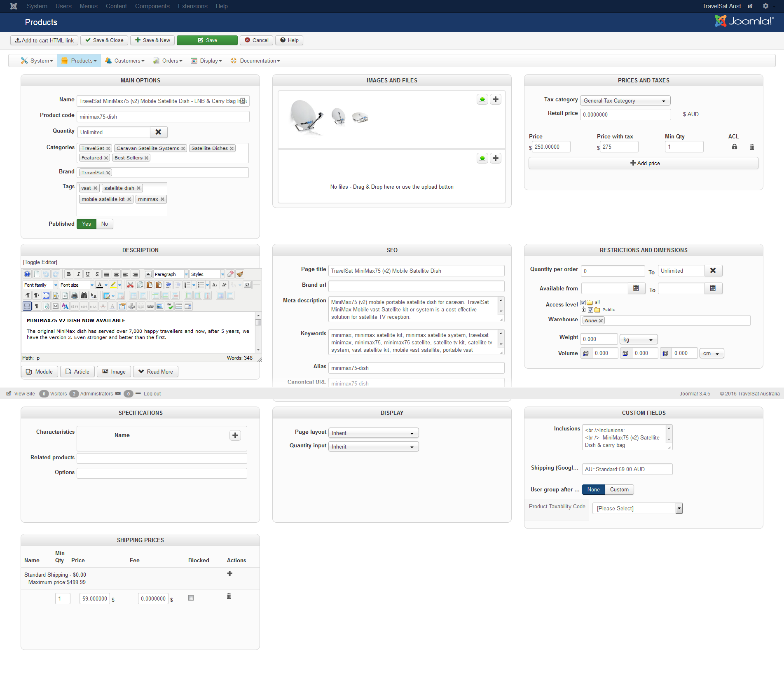Insert a numbered list

click(187, 285)
